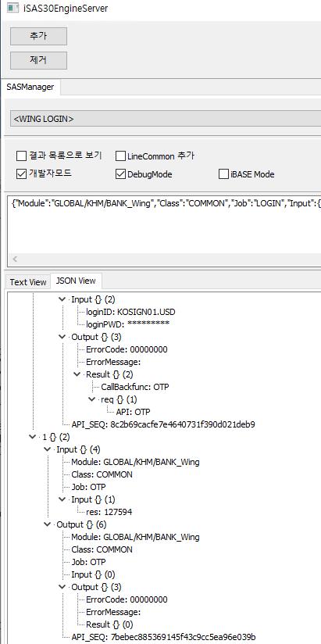Image resolution: width=321 pixels, height=644 pixels.
Task: Select the CallBackfunc: OTP row
Action: click(135, 387)
